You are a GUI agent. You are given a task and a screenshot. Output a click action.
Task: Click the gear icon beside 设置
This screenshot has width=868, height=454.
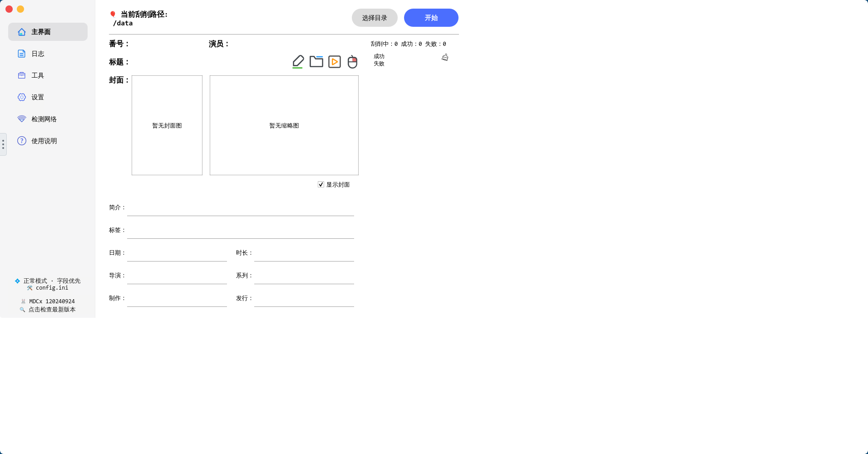pyautogui.click(x=22, y=97)
